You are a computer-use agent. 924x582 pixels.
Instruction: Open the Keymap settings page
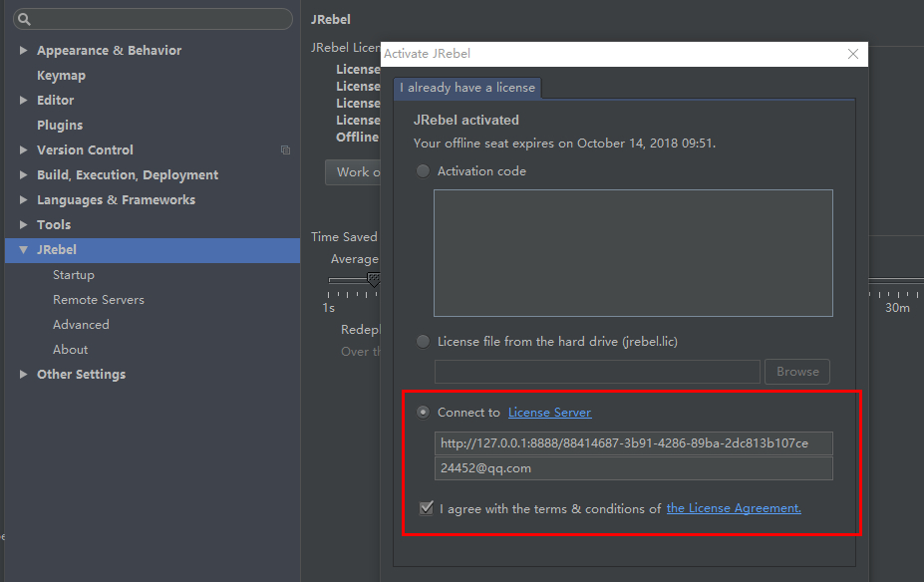pos(61,76)
